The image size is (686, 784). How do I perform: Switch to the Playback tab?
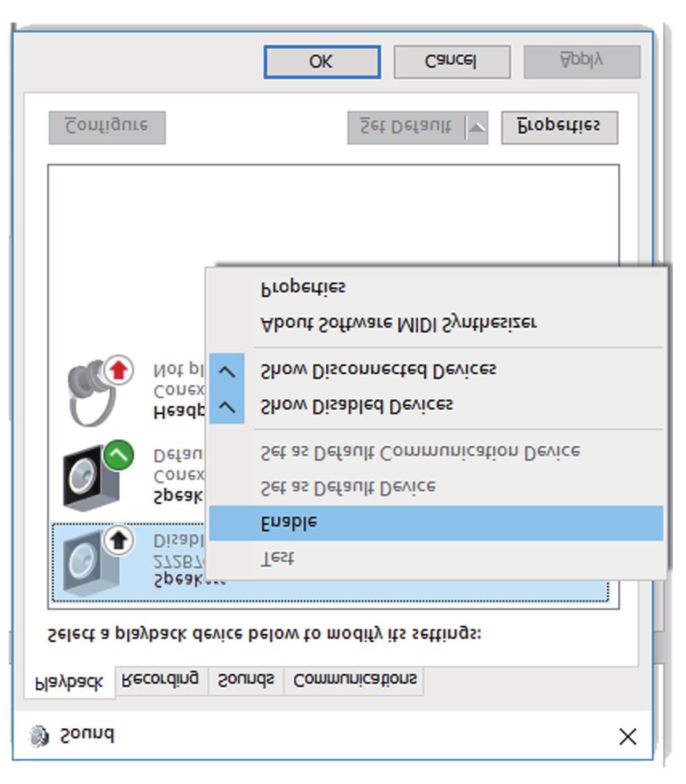[69, 682]
